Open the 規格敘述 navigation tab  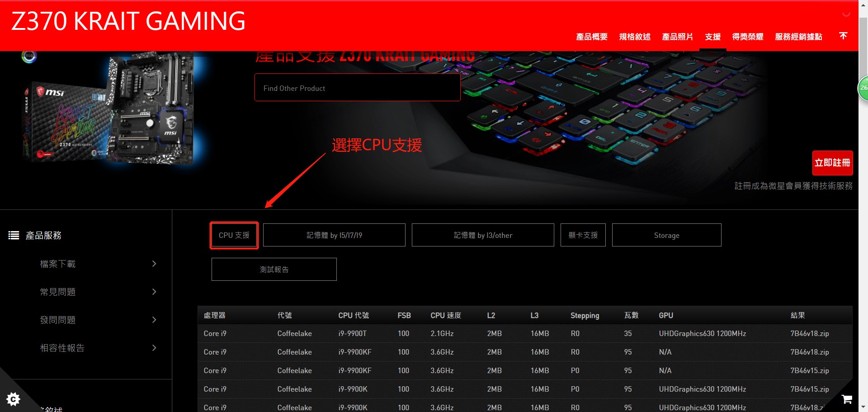(x=634, y=37)
